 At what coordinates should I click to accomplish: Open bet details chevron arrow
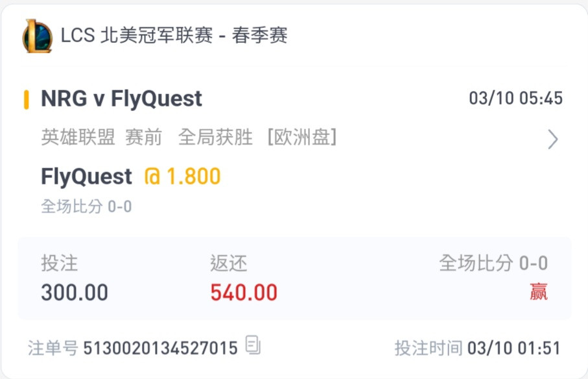click(x=553, y=140)
